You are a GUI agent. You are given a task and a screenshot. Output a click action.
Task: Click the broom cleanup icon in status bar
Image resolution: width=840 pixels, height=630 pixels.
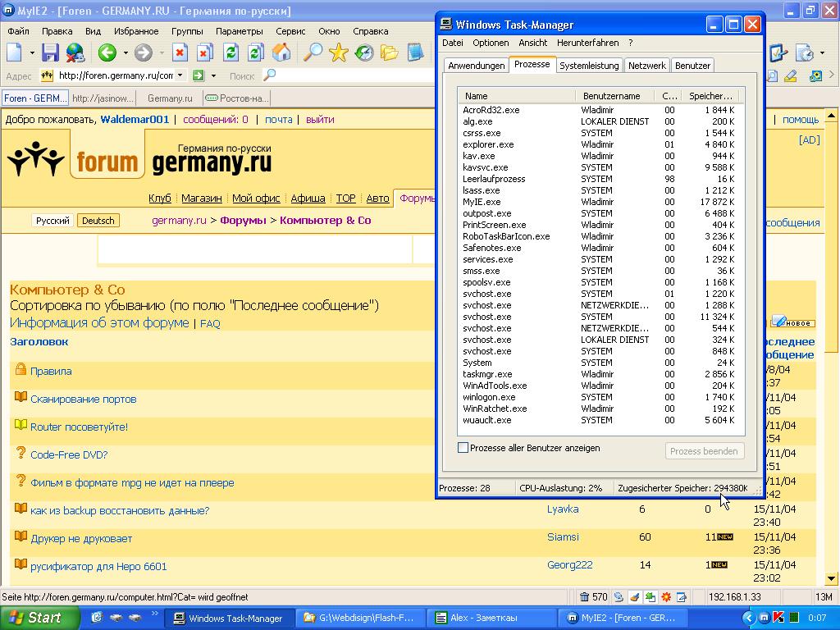(634, 596)
